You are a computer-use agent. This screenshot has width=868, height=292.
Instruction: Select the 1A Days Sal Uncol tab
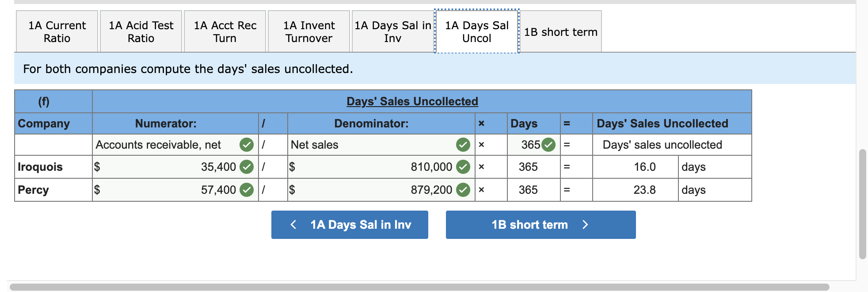[x=477, y=31]
